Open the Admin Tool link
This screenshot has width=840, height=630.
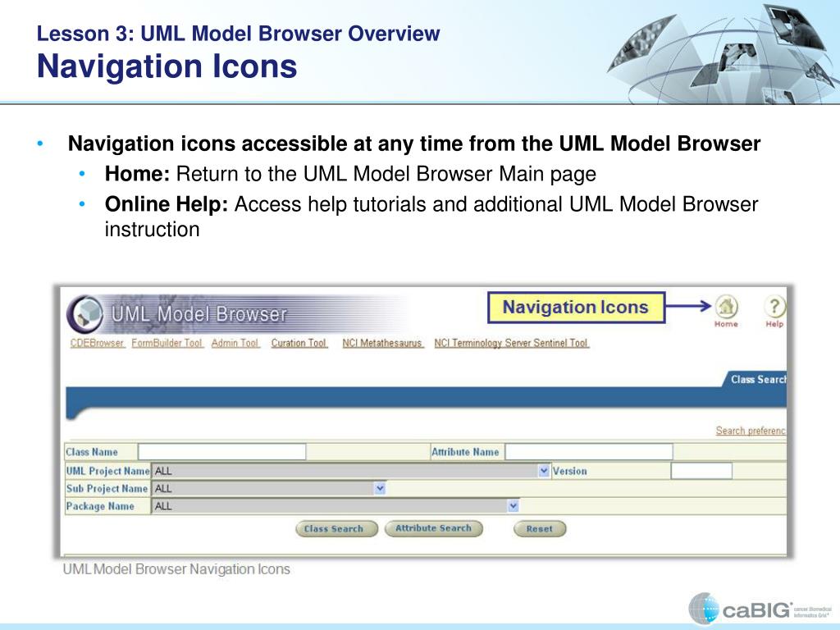235,343
